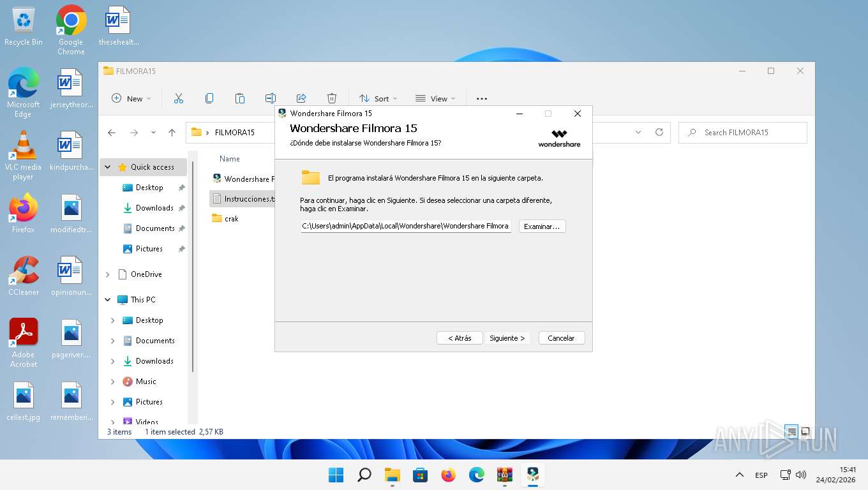Screen dimensions: 868x490
Task: Select Documents in Quick access
Action: [155, 228]
